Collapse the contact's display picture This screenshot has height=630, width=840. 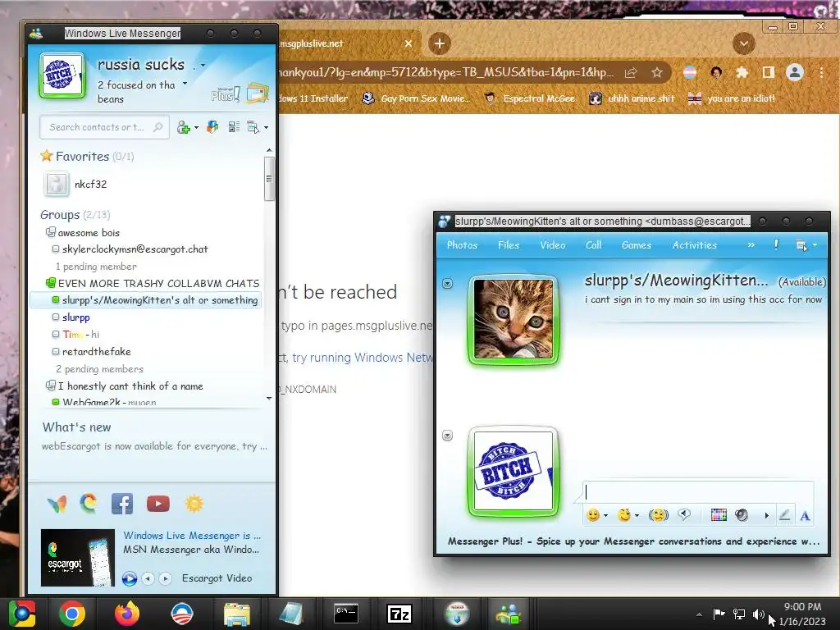coord(447,283)
